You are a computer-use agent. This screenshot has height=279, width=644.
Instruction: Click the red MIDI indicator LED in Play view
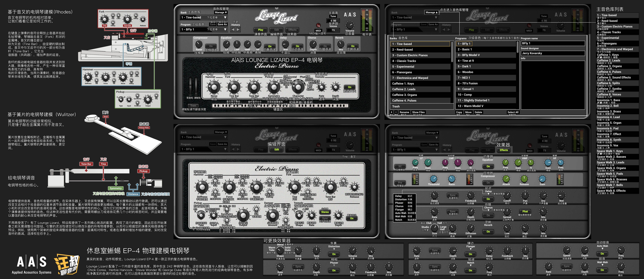coord(318,25)
